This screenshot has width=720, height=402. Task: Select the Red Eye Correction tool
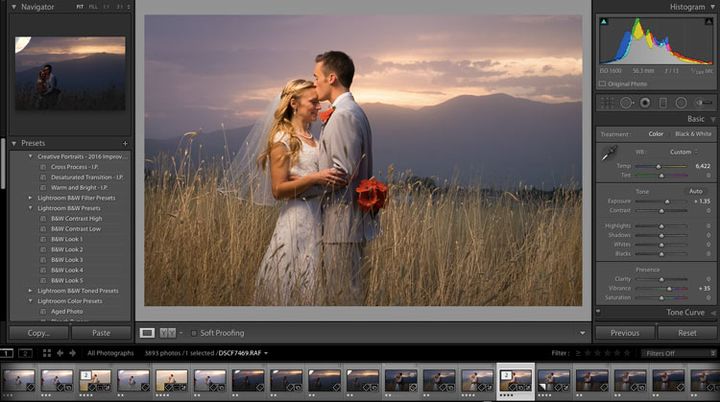(x=644, y=103)
